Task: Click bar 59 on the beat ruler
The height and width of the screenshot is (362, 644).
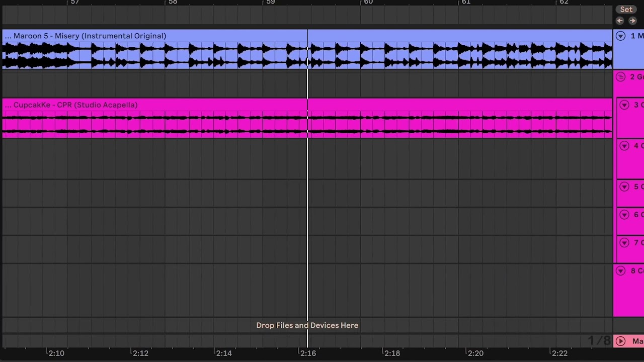Action: pos(271,3)
